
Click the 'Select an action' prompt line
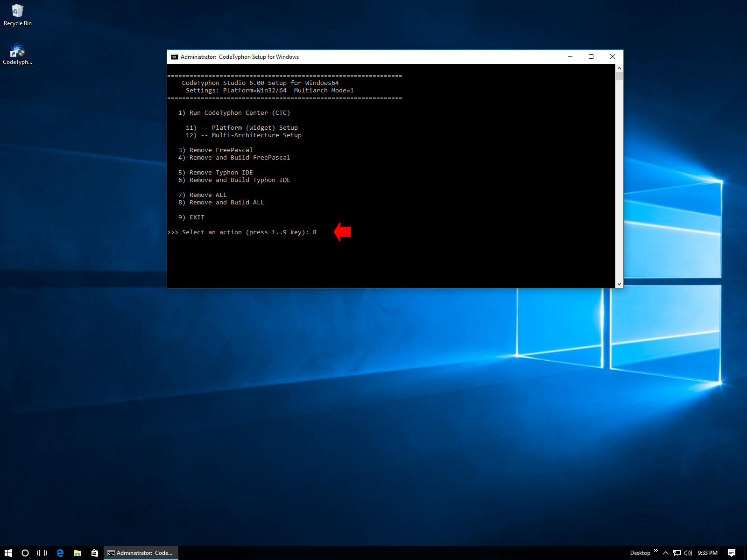click(x=242, y=232)
